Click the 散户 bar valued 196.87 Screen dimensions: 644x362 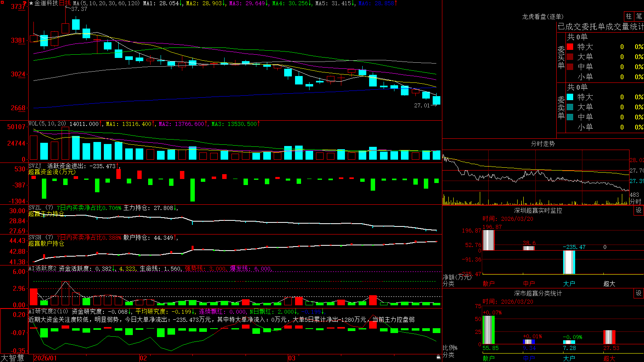(488, 240)
